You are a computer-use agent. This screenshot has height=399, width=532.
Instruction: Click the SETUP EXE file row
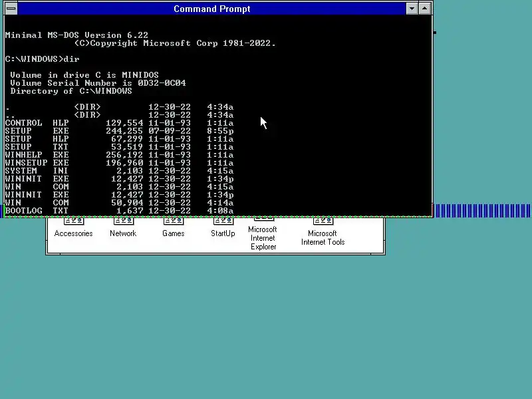[119, 131]
